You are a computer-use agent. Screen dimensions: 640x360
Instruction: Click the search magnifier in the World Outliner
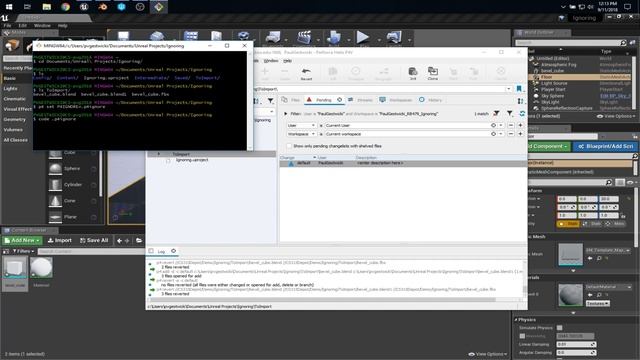(623, 42)
